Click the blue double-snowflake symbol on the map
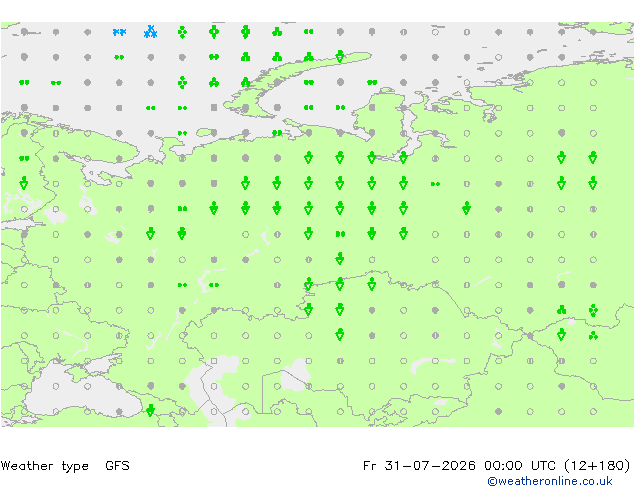Screen dimensions: 634x490 [119, 32]
